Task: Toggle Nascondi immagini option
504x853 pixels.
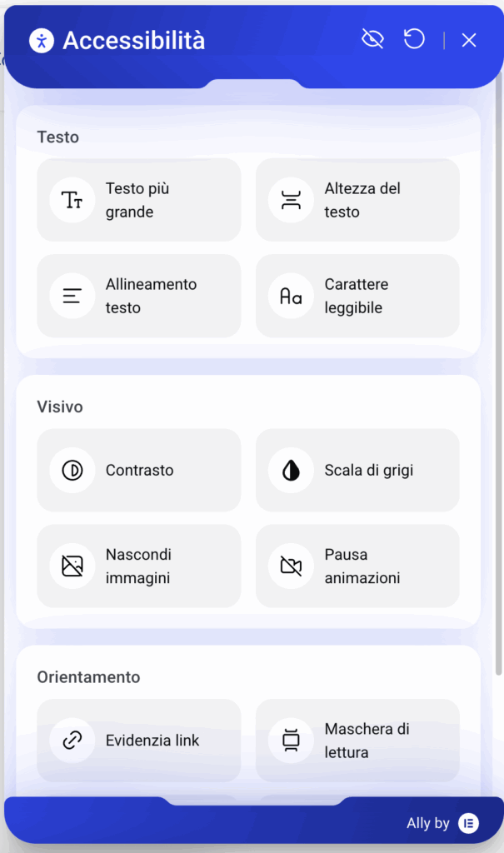Action: point(139,566)
